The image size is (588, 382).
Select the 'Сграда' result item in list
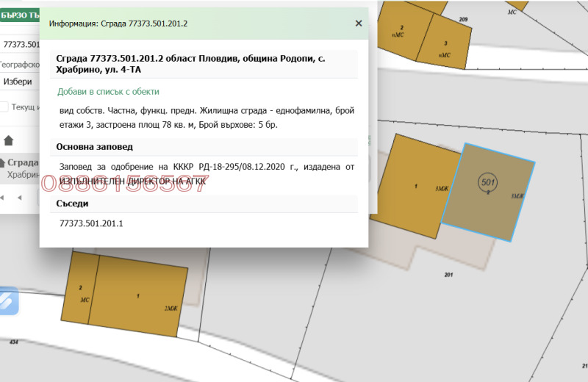click(x=21, y=163)
